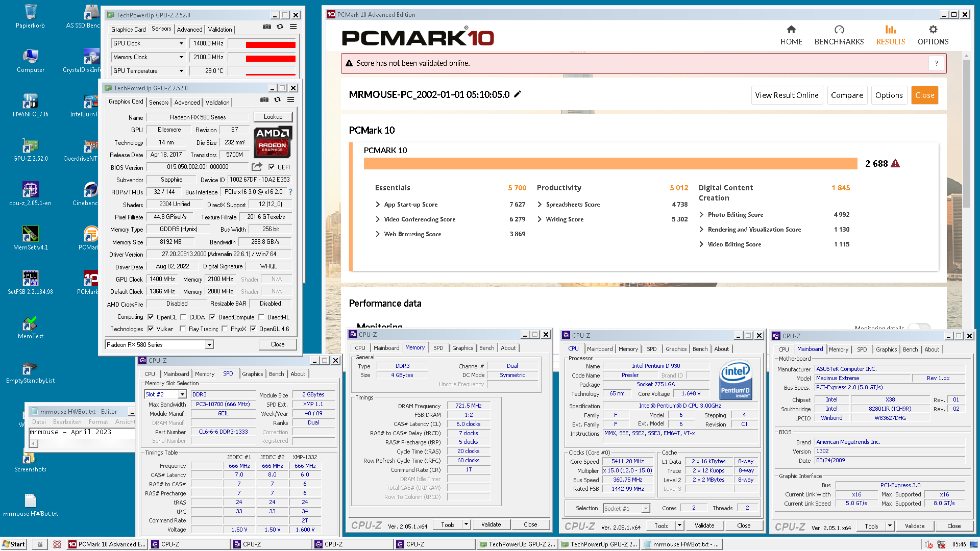The height and width of the screenshot is (551, 980).
Task: Click the question mark help on validation warning
Action: [x=936, y=63]
